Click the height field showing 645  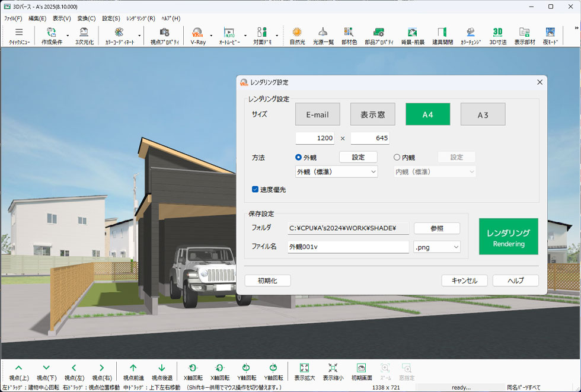(370, 138)
